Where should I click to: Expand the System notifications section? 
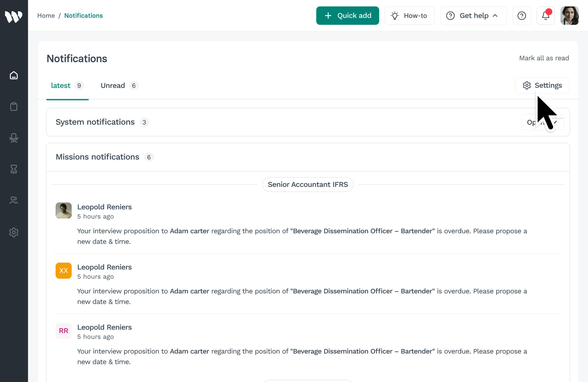pyautogui.click(x=542, y=122)
